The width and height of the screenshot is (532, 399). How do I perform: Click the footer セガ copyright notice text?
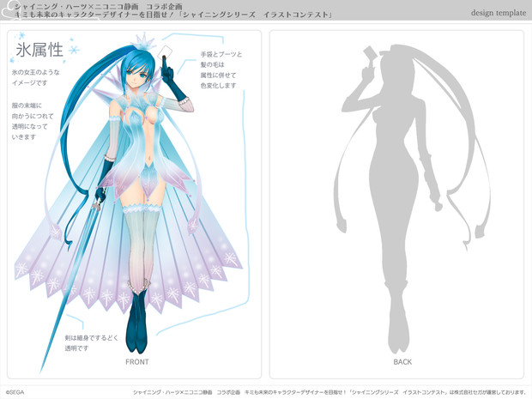[x=329, y=392]
